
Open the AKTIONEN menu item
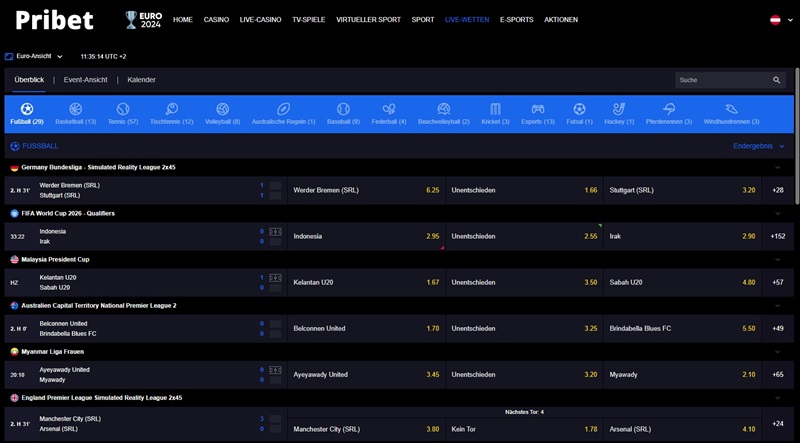[561, 20]
